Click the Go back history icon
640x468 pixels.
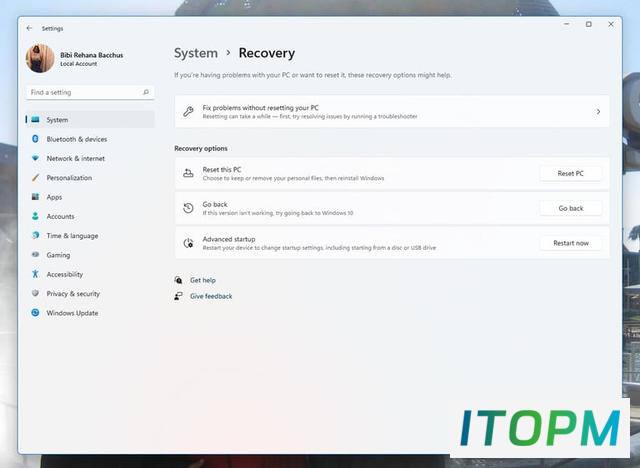click(188, 208)
